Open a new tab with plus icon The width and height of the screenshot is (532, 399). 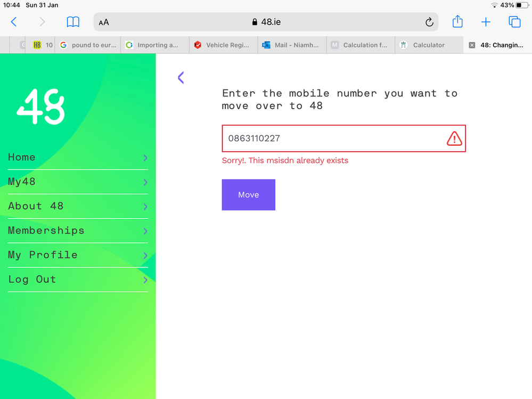tap(486, 22)
